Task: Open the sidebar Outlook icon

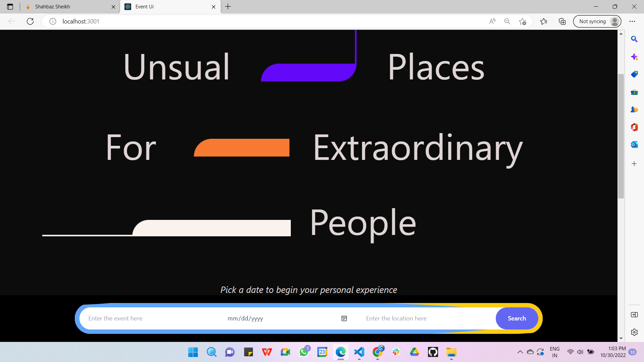Action: click(x=634, y=145)
